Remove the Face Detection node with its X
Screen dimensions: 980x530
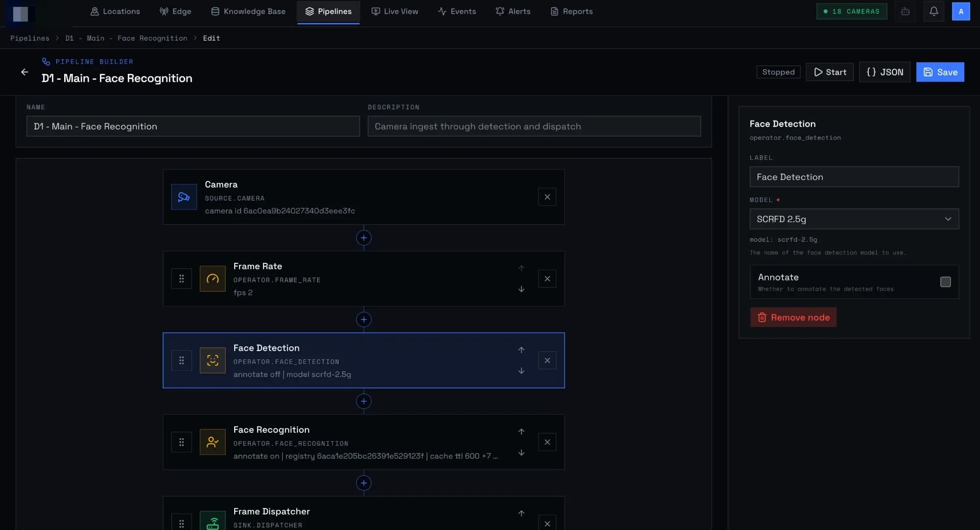click(x=547, y=360)
